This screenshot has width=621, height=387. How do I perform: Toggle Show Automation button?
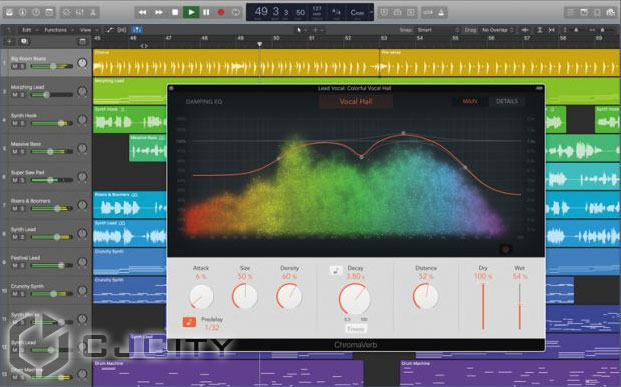tap(110, 30)
